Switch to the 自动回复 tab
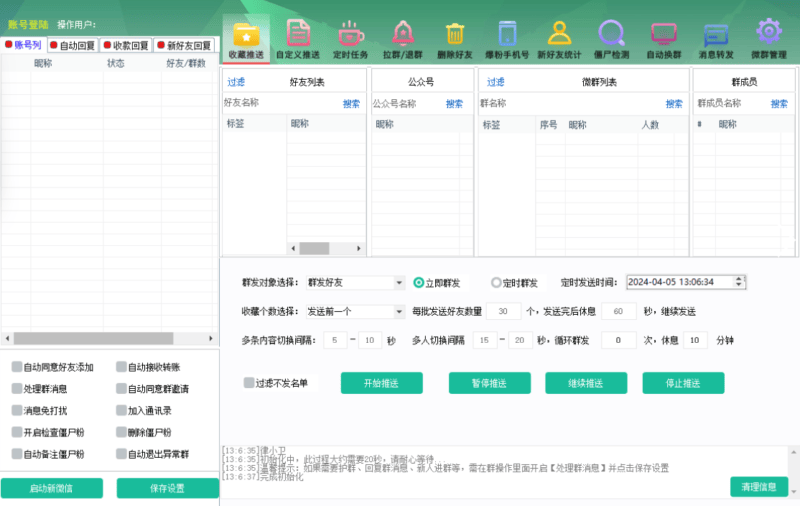The image size is (800, 506). 73,45
